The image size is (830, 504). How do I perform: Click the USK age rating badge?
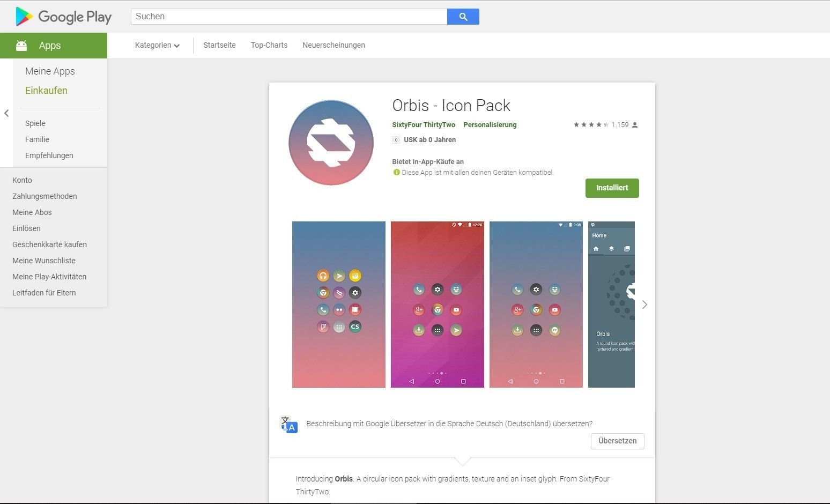[x=396, y=140]
